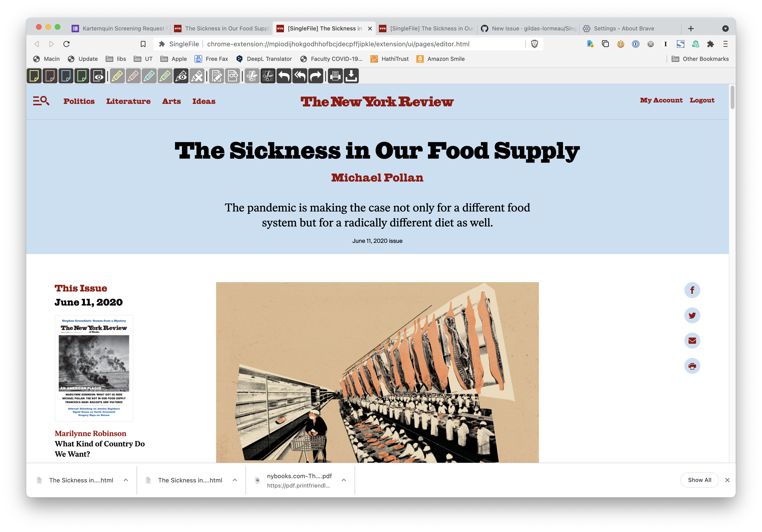Click the remove highlight eraser tool
The image size is (762, 532).
pos(197,76)
